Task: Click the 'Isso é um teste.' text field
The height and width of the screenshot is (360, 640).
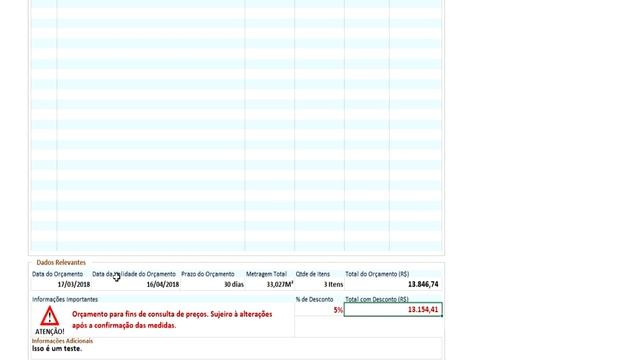Action: click(x=236, y=349)
